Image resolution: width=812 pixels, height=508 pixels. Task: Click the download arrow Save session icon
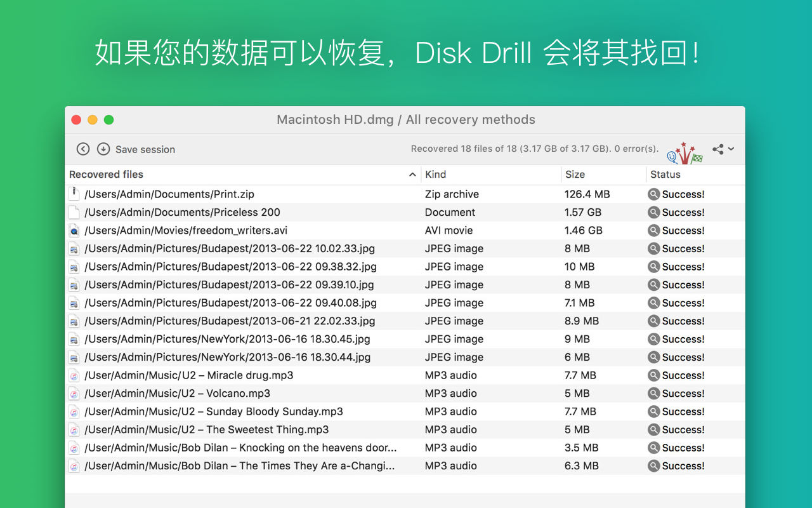pyautogui.click(x=103, y=149)
